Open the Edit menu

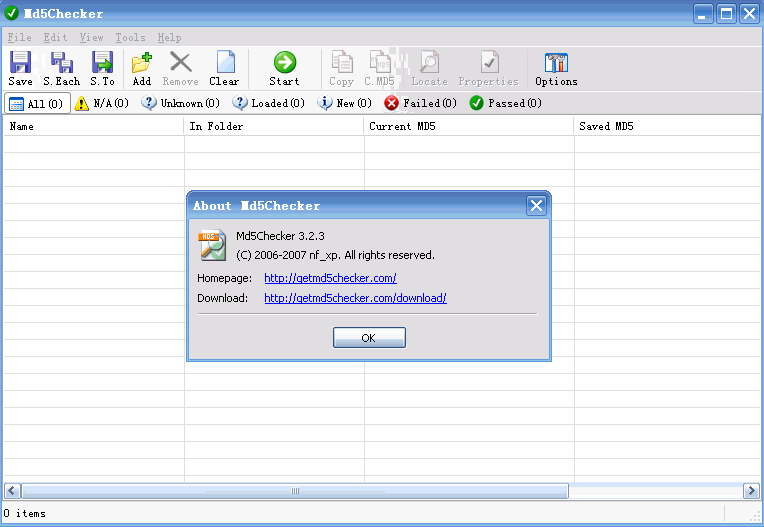pyautogui.click(x=55, y=38)
